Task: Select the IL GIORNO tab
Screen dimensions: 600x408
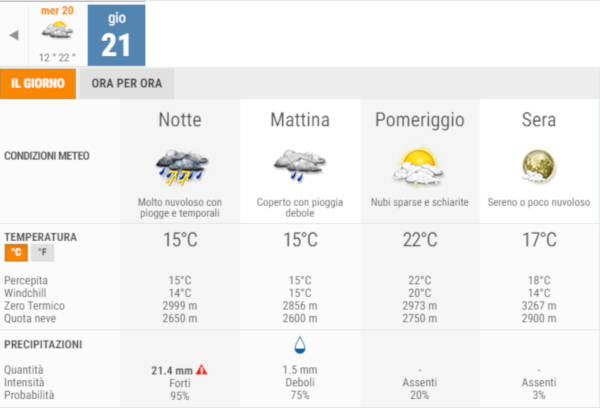Action: pos(38,83)
